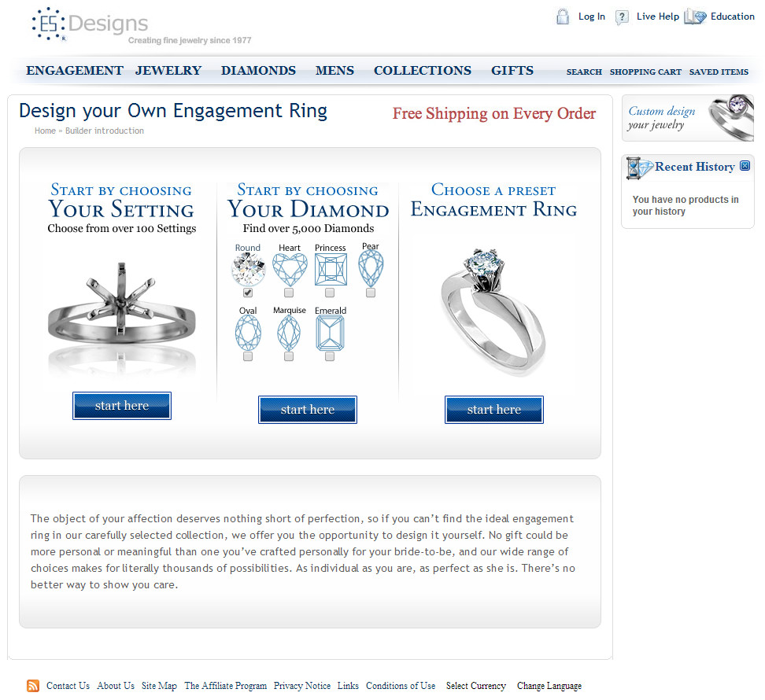This screenshot has width=765, height=700.
Task: Open the Custom design your jewelry banner
Action: [688, 118]
